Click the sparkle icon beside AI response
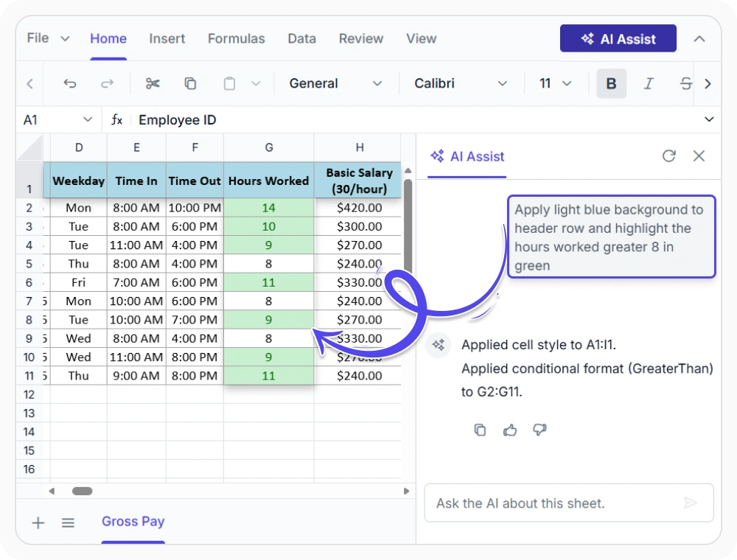737x560 pixels. (x=439, y=346)
